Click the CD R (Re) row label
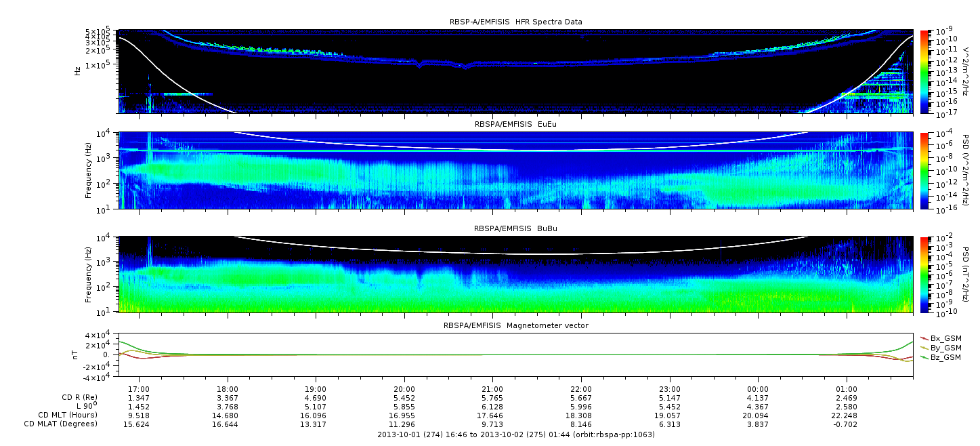This screenshot has height=446, width=980. pos(75,399)
